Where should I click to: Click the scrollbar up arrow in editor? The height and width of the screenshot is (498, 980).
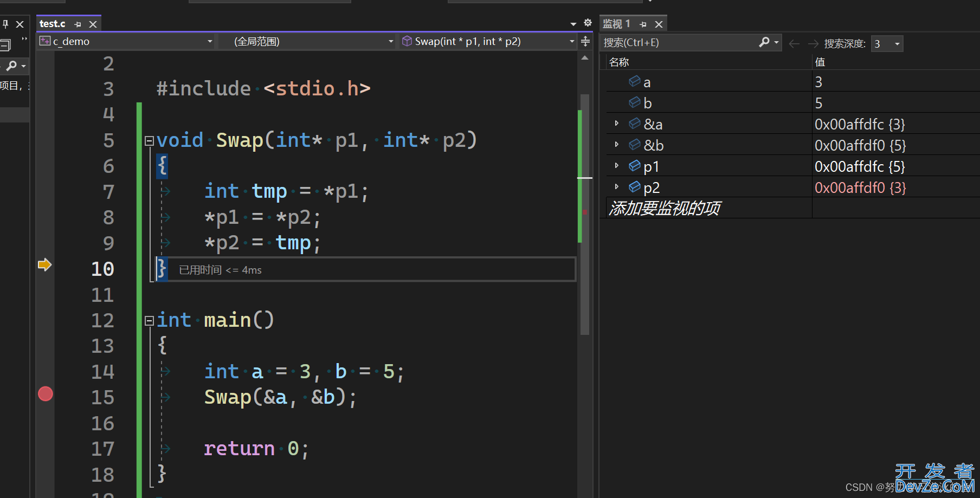tap(585, 57)
